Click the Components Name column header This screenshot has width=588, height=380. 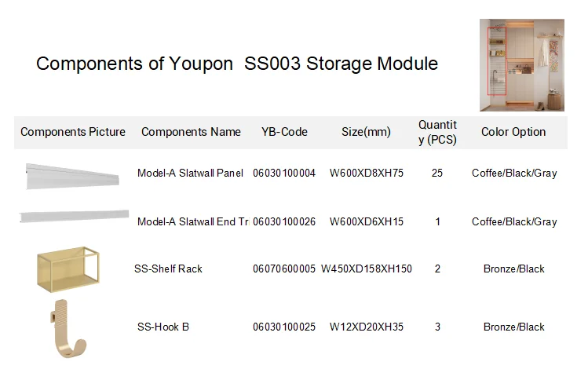coord(191,132)
